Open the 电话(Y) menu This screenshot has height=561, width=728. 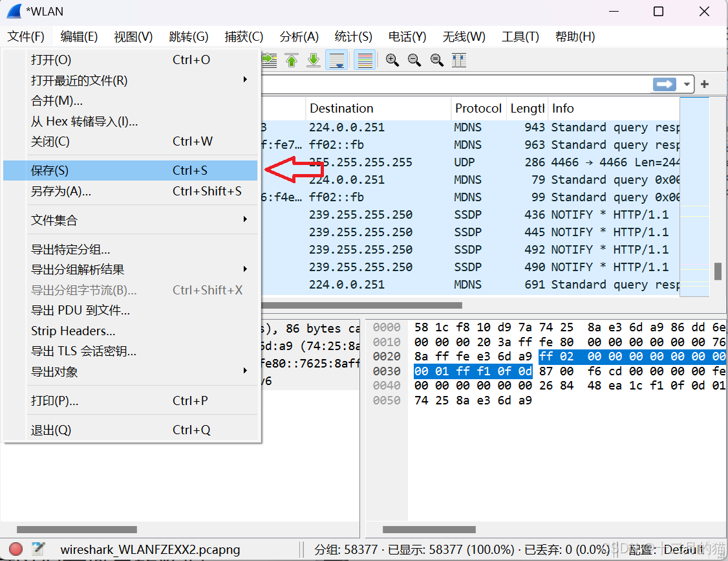407,37
